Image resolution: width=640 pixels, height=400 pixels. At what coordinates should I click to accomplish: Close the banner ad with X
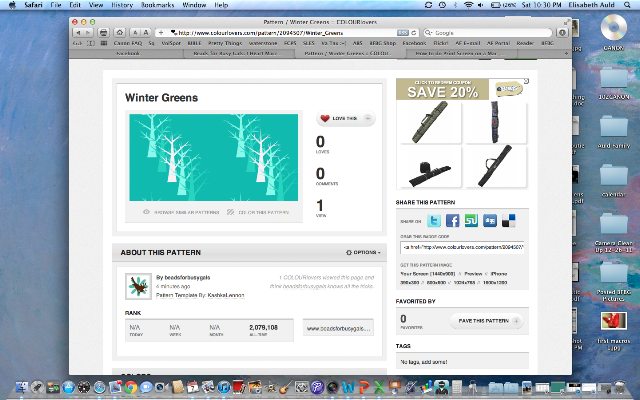(526, 81)
